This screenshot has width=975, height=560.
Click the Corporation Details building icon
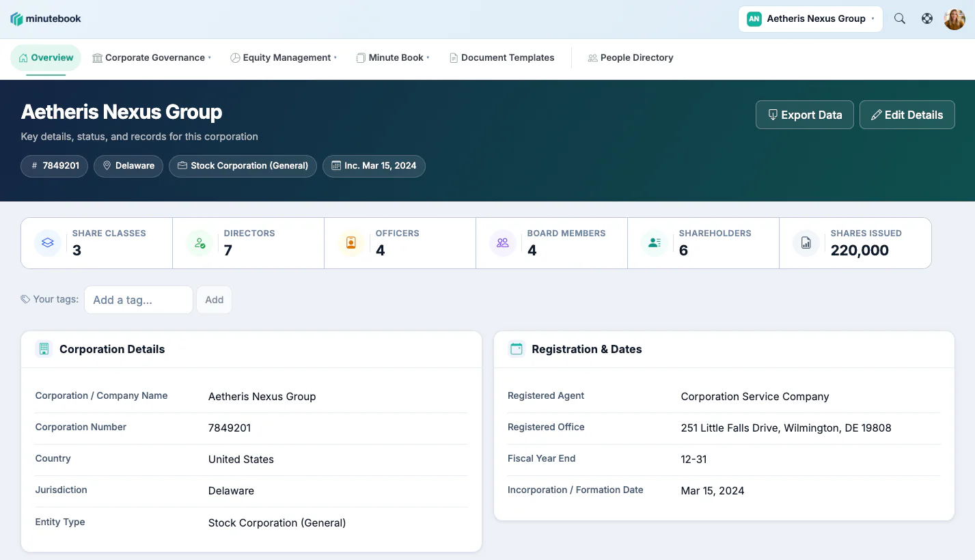[x=44, y=349]
